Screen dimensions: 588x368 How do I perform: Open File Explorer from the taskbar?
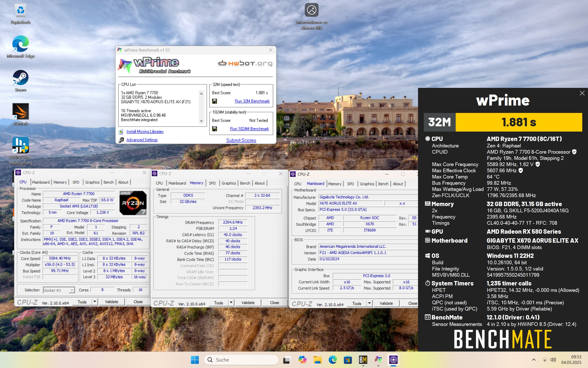[318, 360]
